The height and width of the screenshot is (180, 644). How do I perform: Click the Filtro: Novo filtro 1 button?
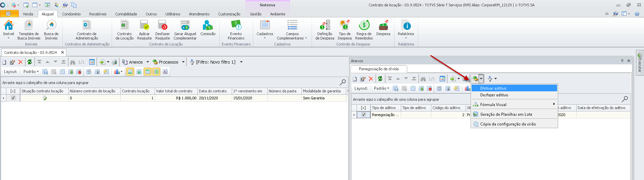pos(213,62)
